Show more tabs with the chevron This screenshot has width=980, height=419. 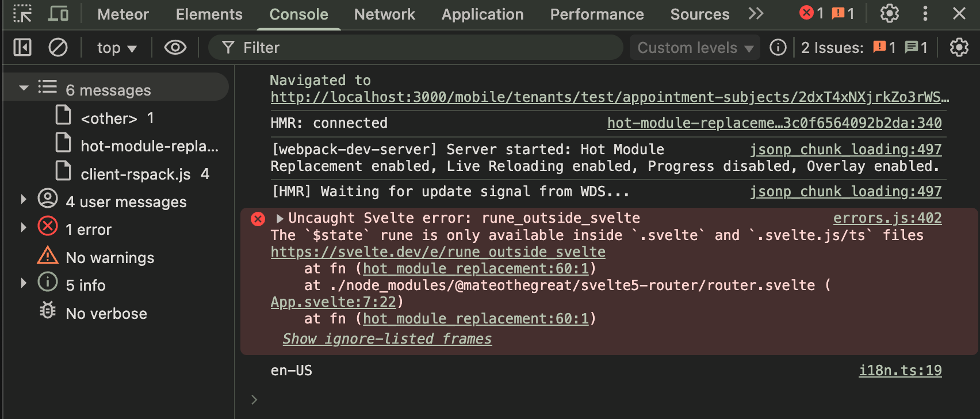tap(756, 14)
